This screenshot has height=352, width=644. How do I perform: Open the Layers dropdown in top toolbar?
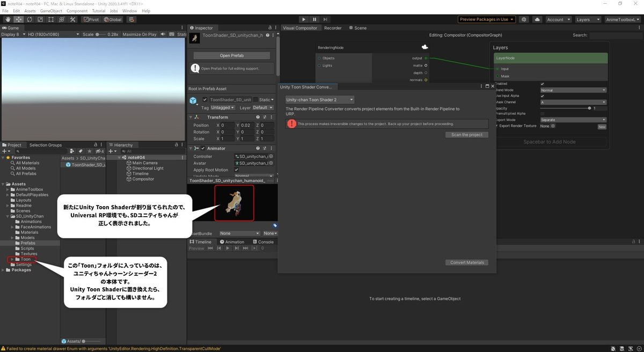587,19
